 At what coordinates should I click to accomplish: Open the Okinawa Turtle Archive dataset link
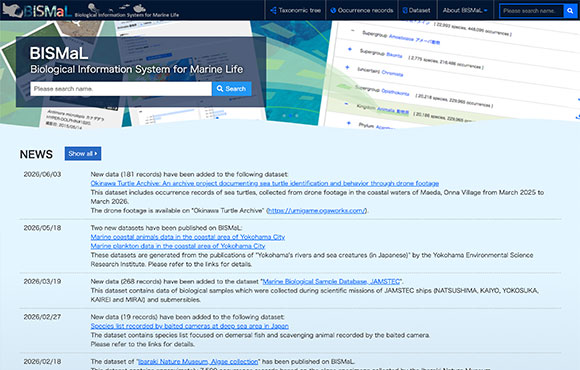(264, 184)
